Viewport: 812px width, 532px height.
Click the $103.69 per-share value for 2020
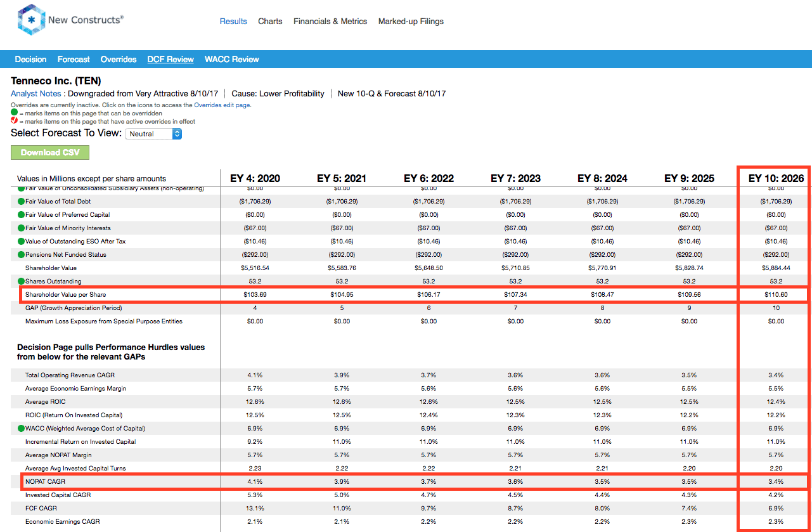(255, 295)
